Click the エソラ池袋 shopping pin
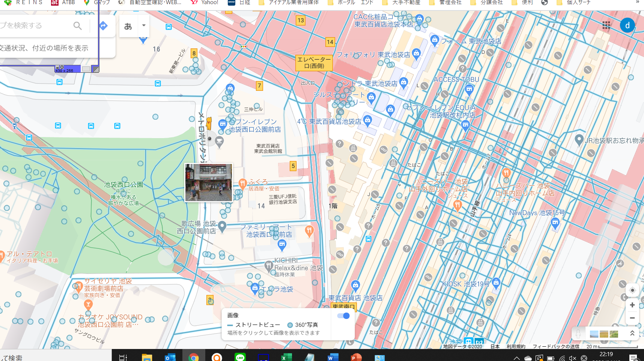The height and width of the screenshot is (361, 644). (255, 289)
